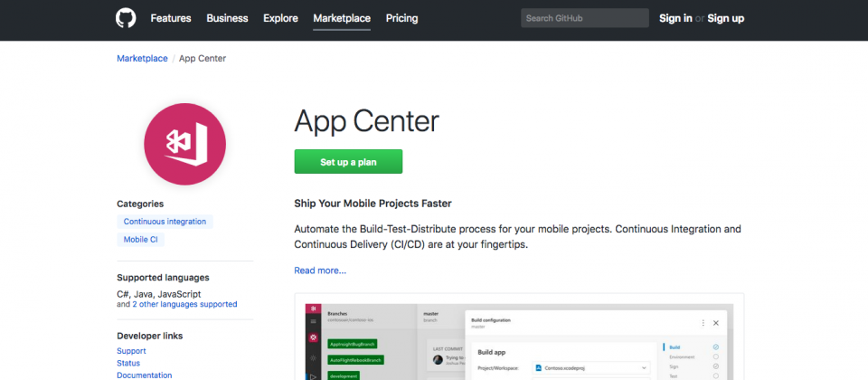Return to Marketplace via the breadcrumb link
Viewport: 868px width, 380px height.
click(x=142, y=58)
